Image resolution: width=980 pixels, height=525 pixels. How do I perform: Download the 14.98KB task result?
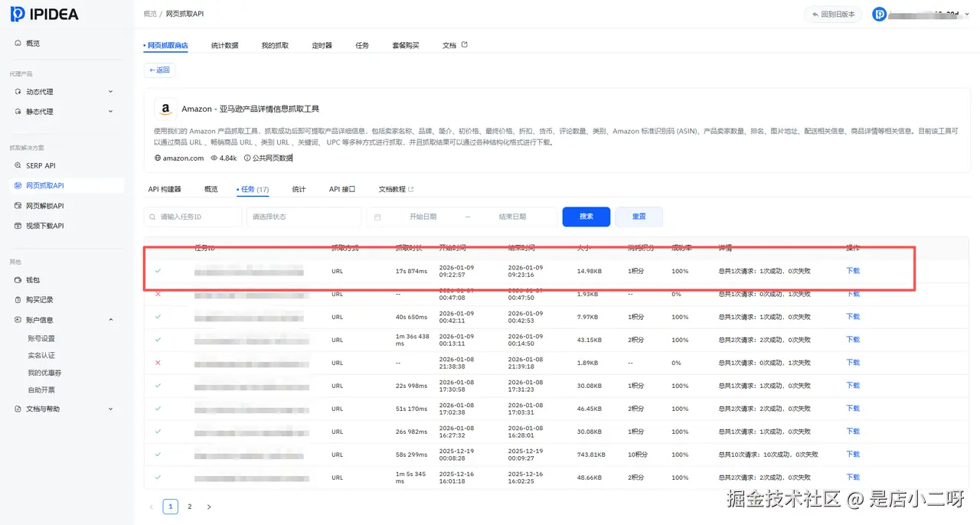853,271
